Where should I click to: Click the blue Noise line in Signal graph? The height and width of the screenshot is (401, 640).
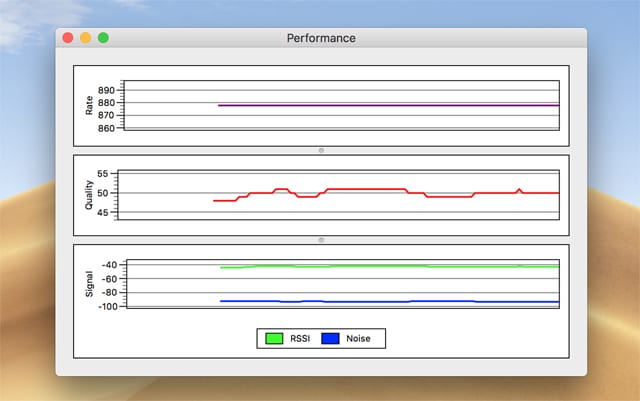[380, 301]
